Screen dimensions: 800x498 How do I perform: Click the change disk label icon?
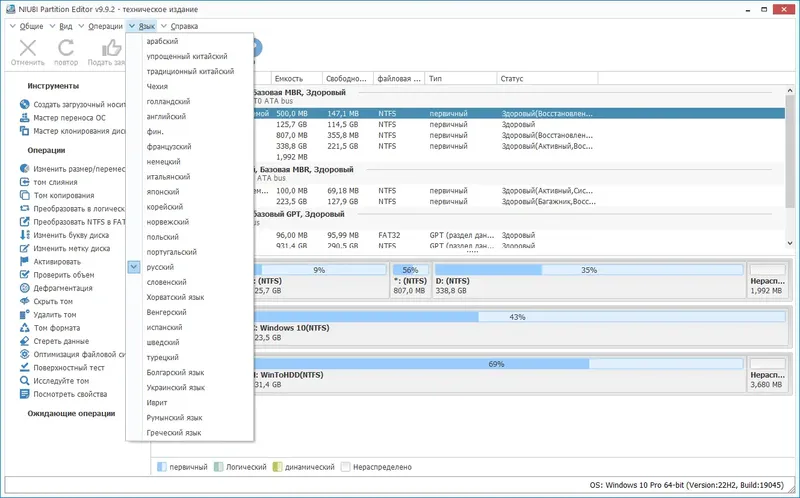pyautogui.click(x=24, y=248)
